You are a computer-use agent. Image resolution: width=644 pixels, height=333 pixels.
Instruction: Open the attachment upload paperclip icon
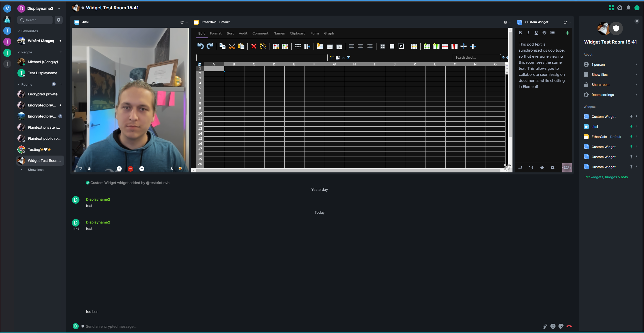[x=545, y=326]
